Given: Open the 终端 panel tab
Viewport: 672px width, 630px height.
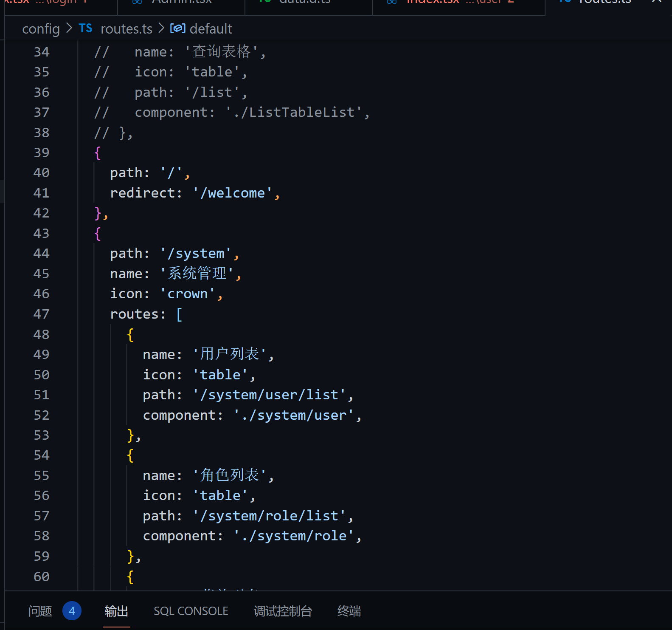Looking at the screenshot, I should (x=349, y=611).
